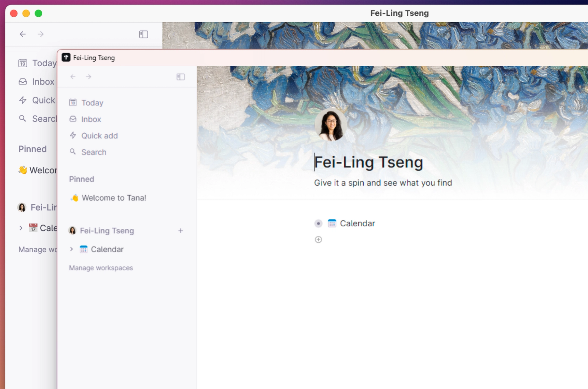
Task: Click the Search magnifier icon in front sidebar
Action: pos(72,151)
